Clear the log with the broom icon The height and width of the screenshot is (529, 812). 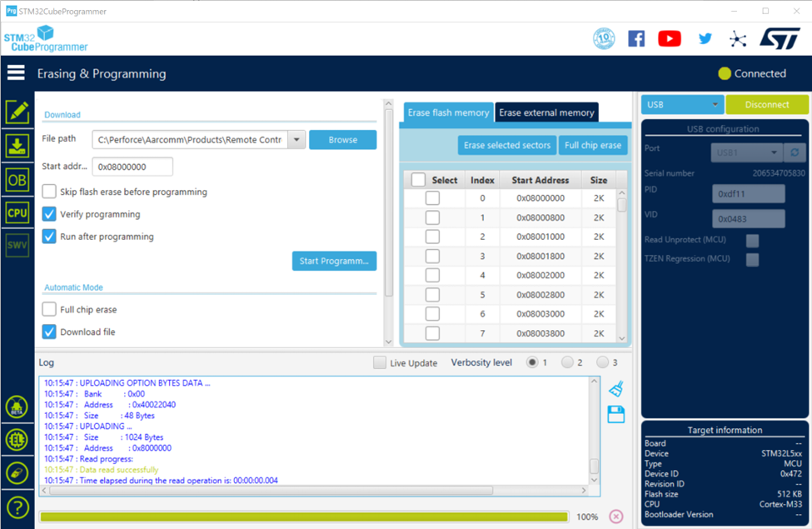[x=616, y=388]
